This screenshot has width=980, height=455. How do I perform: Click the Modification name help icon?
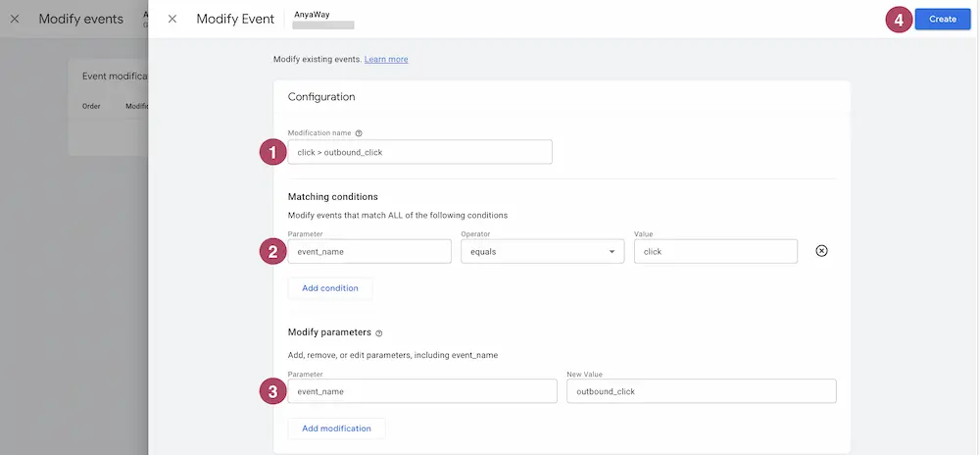359,133
